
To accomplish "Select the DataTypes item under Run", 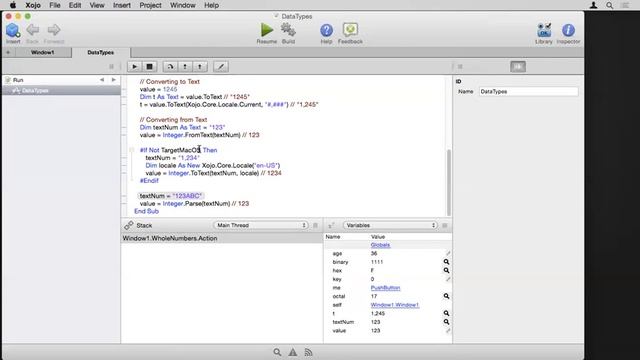I will pyautogui.click(x=61, y=91).
